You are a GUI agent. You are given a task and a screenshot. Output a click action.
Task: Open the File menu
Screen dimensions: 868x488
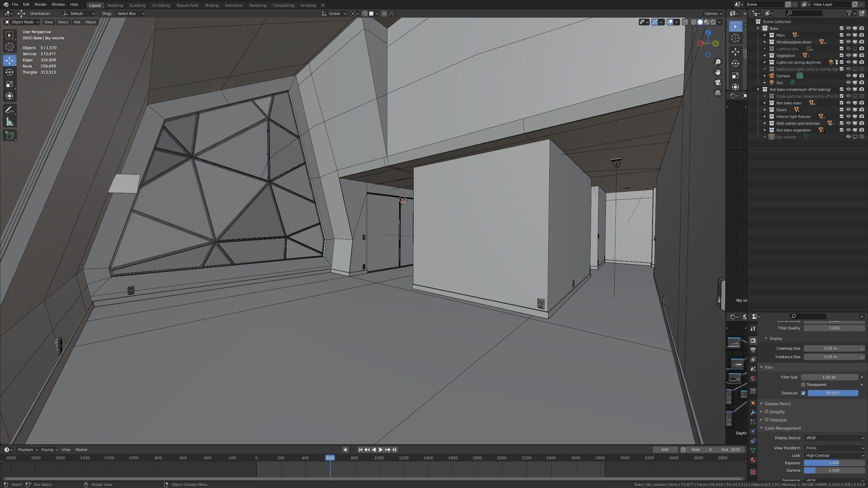15,4
